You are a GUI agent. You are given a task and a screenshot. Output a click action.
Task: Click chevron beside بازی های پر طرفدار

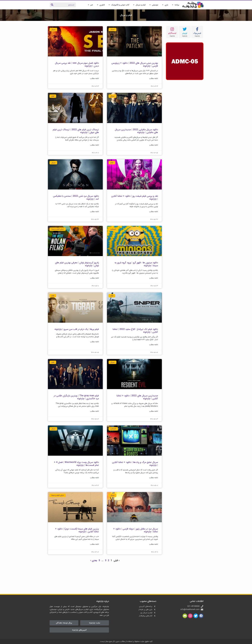pyautogui.click(x=155, y=610)
